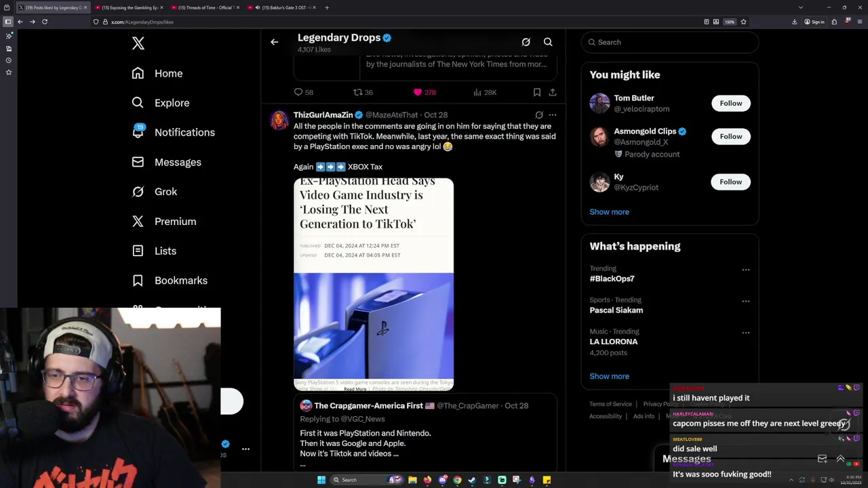This screenshot has width=868, height=488.
Task: Follow Ky @KyzCypriot
Action: tap(731, 182)
